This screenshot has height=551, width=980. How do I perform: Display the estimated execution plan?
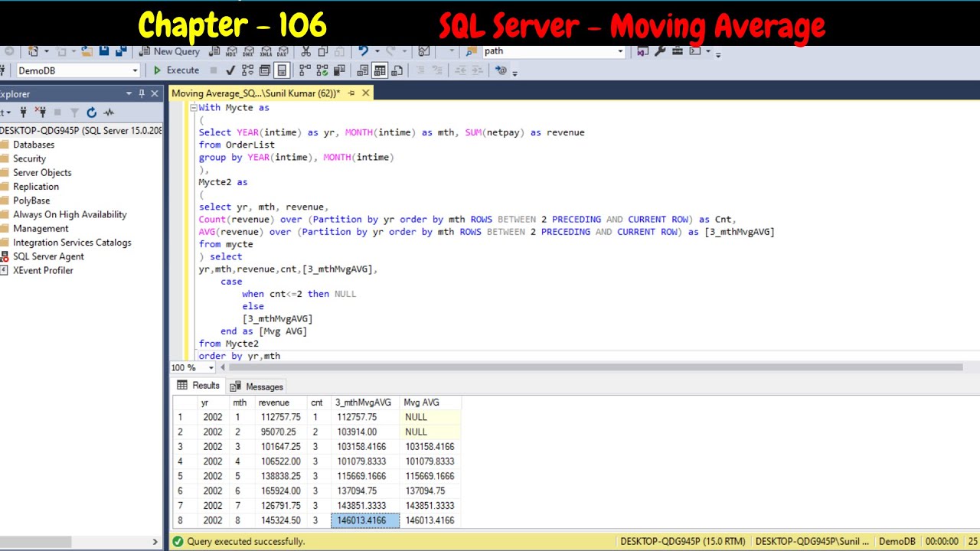click(x=247, y=70)
